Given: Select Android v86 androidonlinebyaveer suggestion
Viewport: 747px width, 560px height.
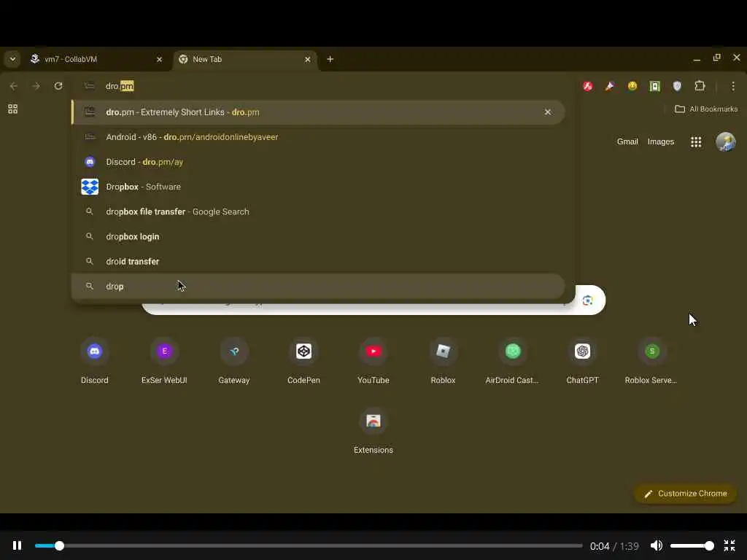Looking at the screenshot, I should pos(318,137).
